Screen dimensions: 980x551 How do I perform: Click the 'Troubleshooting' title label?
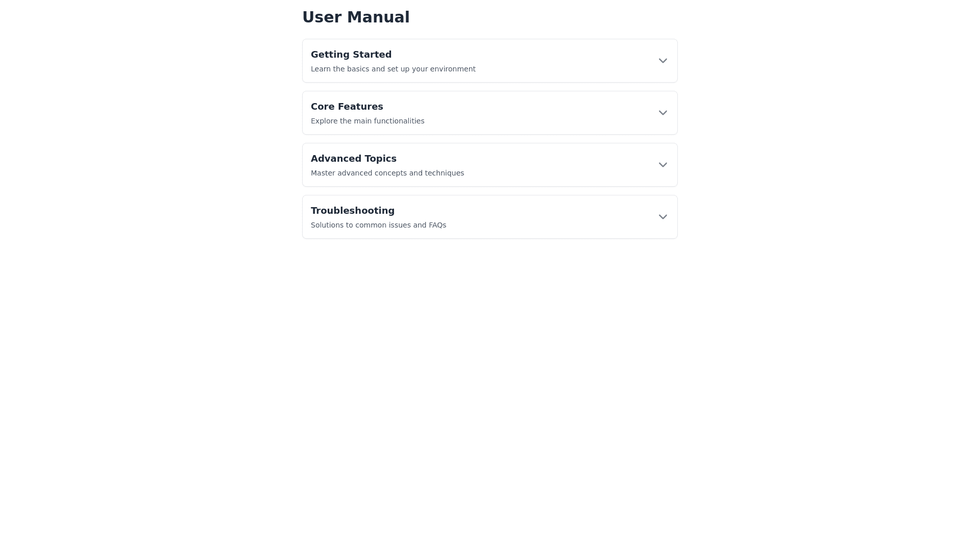point(352,211)
